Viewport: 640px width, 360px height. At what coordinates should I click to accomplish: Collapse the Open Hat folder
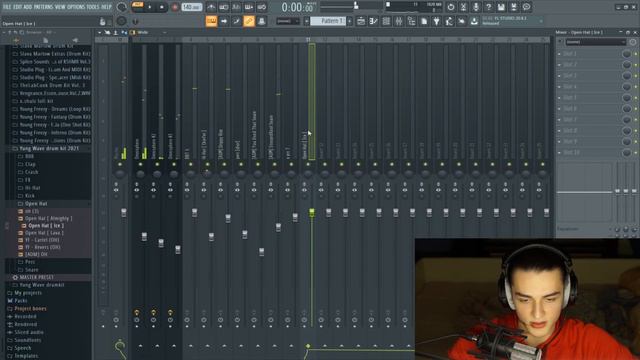[x=36, y=203]
